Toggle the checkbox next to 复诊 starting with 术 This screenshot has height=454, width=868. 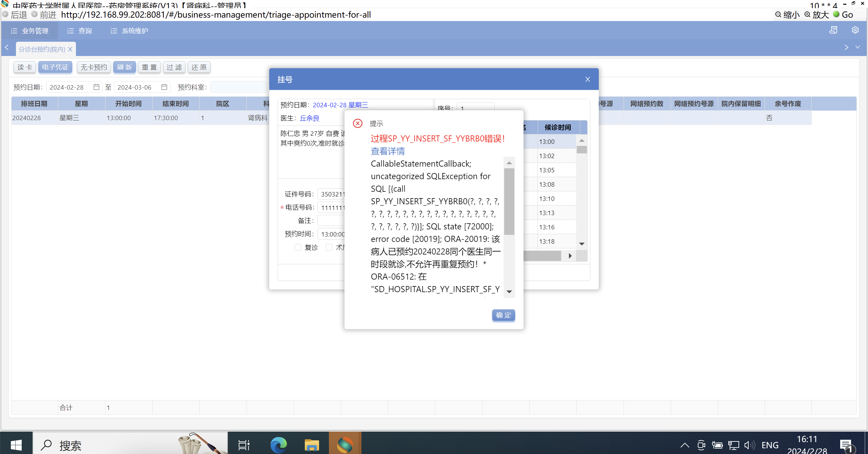click(329, 247)
